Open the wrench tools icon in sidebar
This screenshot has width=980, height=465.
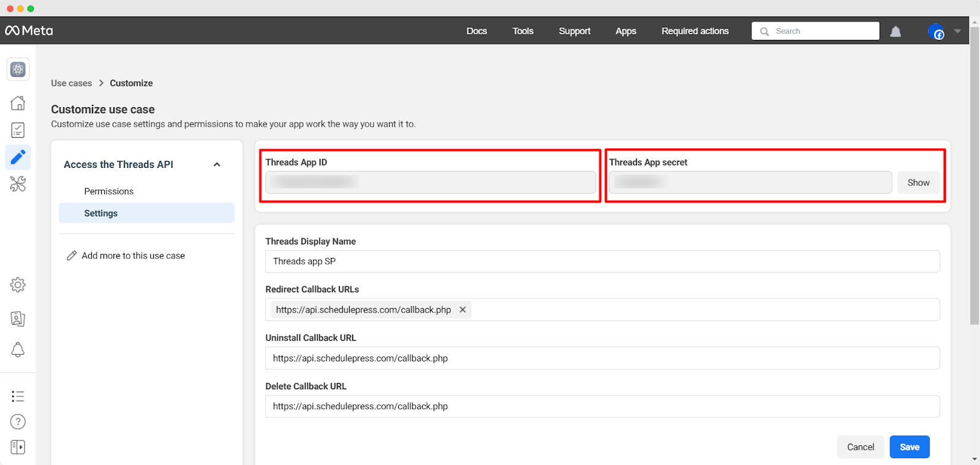click(x=18, y=184)
